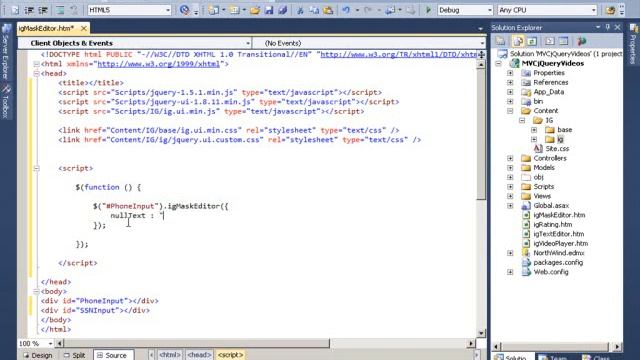This screenshot has height=360, width=640.
Task: Click the browser validation target icon
Action: (184, 10)
